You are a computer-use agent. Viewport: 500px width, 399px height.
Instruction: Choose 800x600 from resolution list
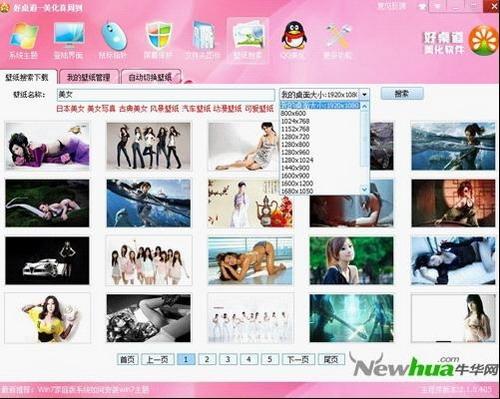tap(293, 113)
